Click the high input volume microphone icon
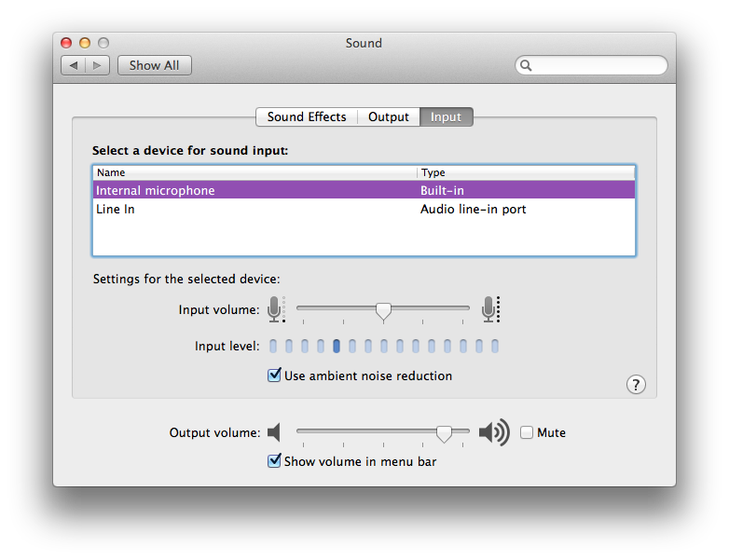The width and height of the screenshot is (729, 560). click(490, 309)
